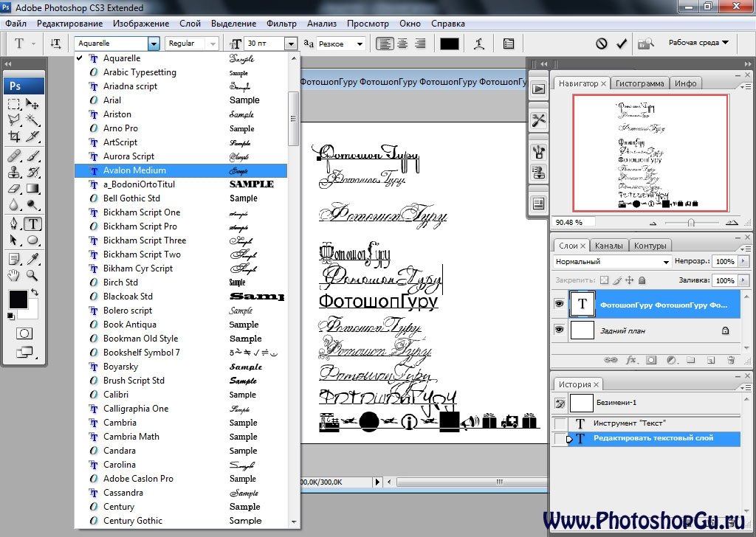This screenshot has height=537, width=756.
Task: Click the foreground color swatch in toolbox
Action: click(x=18, y=299)
